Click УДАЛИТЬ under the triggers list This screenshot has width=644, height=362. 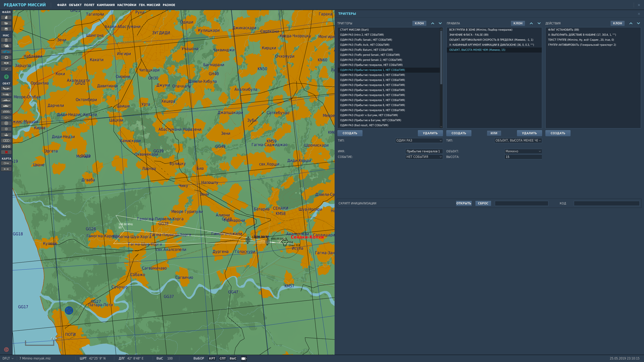pyautogui.click(x=430, y=133)
